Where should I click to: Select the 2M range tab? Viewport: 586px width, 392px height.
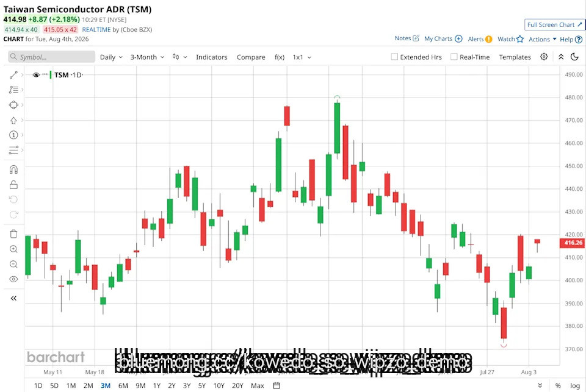pos(88,386)
